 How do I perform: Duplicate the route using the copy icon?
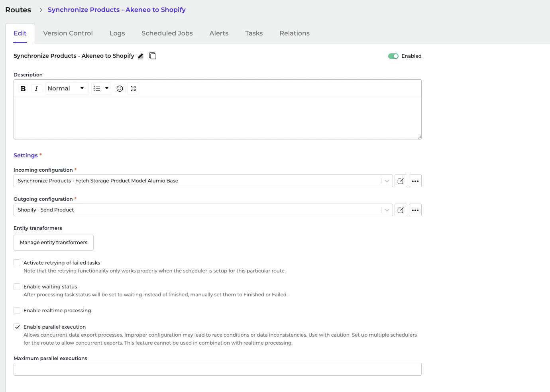pos(153,56)
